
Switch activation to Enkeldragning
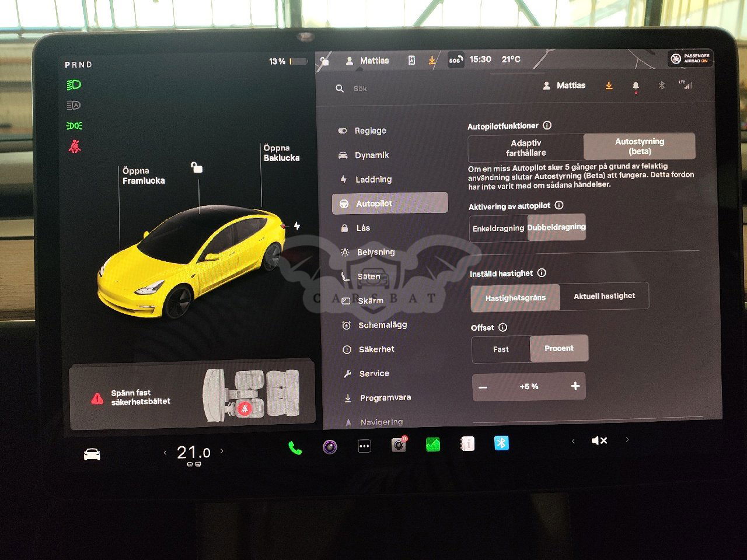tap(498, 228)
